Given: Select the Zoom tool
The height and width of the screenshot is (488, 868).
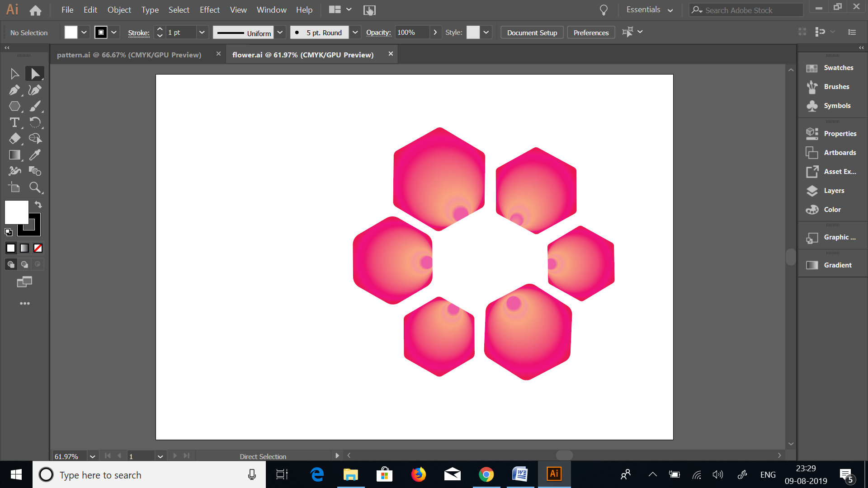Looking at the screenshot, I should point(35,188).
